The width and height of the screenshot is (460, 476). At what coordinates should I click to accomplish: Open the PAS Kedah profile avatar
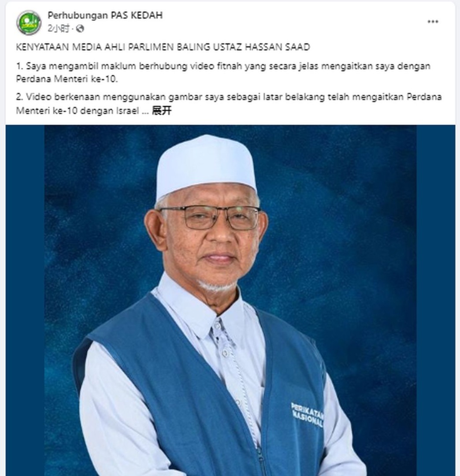click(29, 22)
